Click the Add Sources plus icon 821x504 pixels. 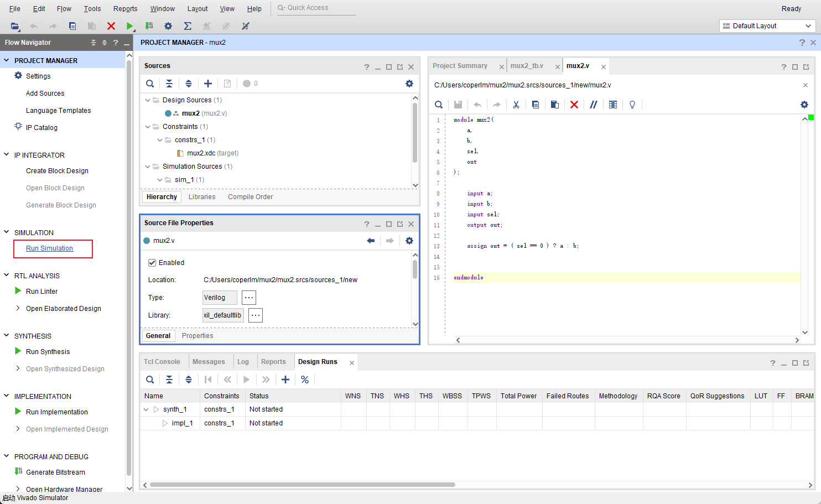coord(208,84)
